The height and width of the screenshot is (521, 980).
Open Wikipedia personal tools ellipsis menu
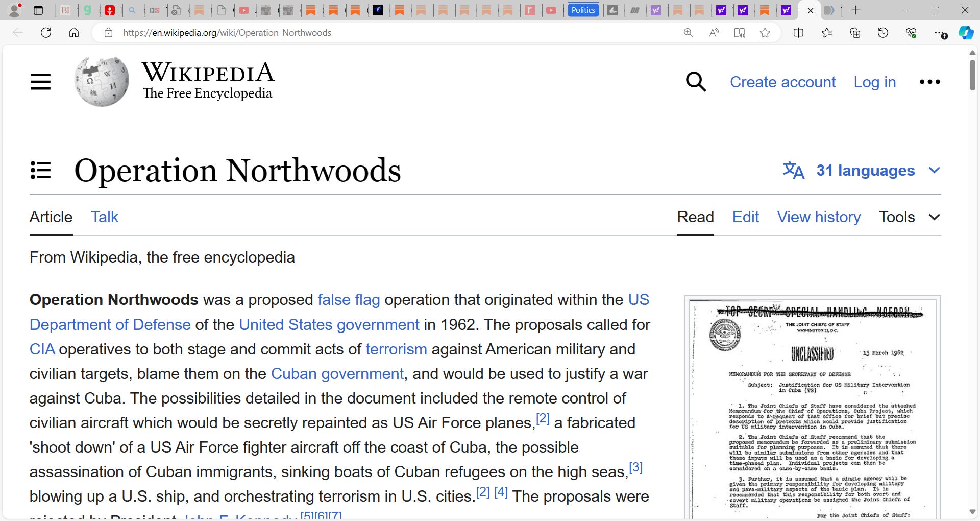pyautogui.click(x=930, y=82)
